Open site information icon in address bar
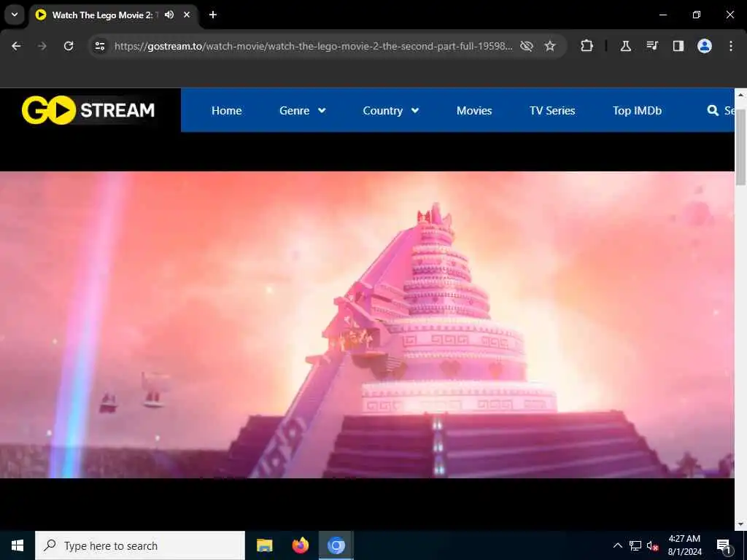Viewport: 747px width, 560px height. pos(100,46)
